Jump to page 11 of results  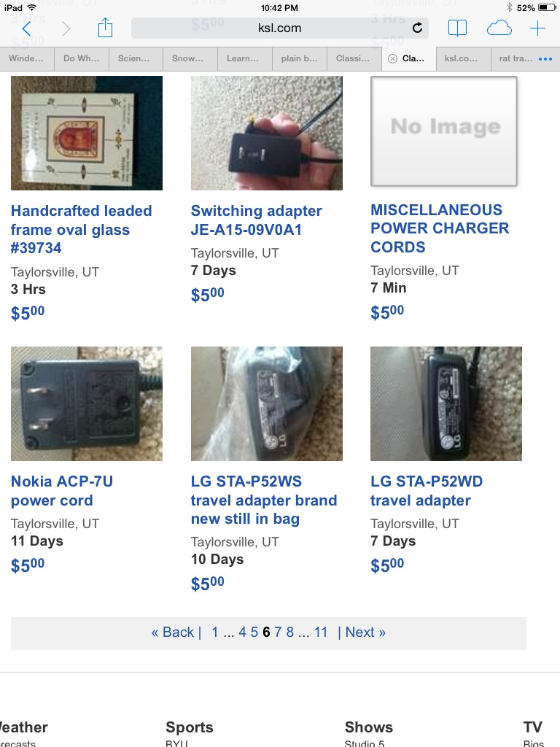click(x=321, y=632)
